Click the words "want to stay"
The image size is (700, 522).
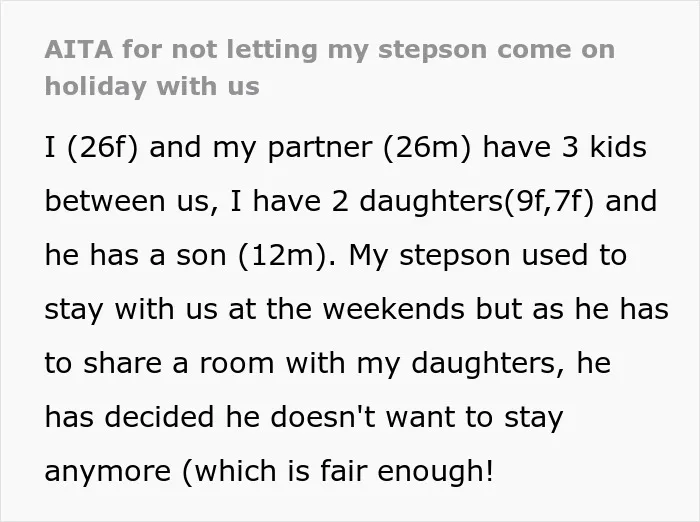pos(475,417)
